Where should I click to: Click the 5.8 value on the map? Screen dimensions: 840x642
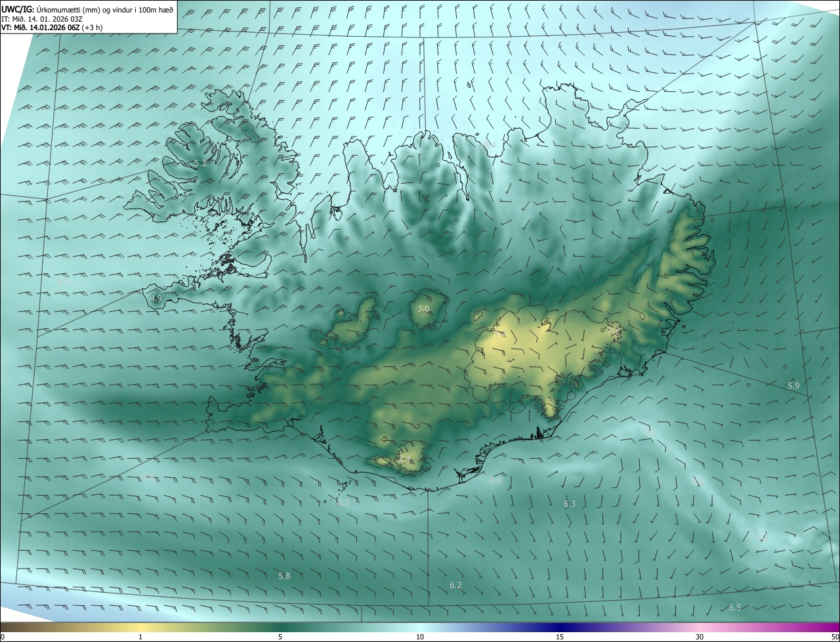point(284,576)
